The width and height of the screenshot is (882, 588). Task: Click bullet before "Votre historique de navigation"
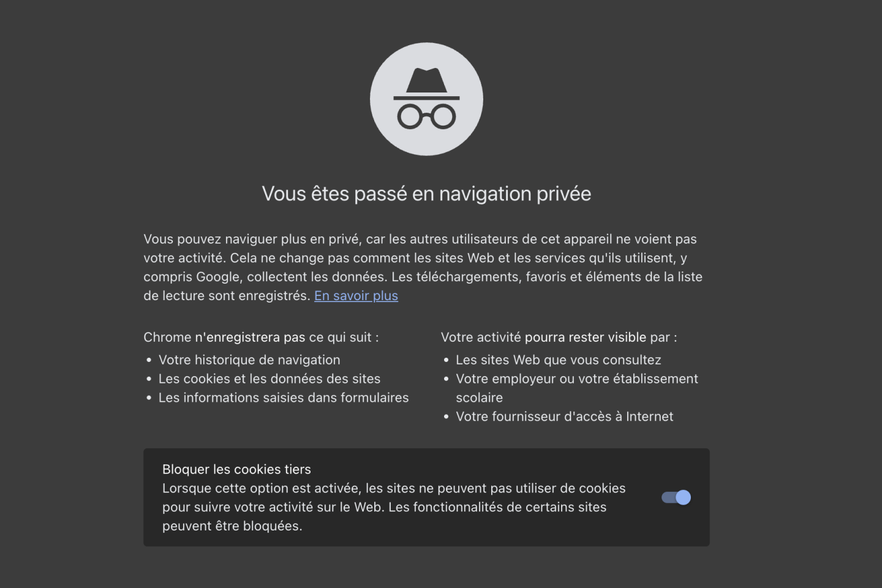tap(149, 361)
